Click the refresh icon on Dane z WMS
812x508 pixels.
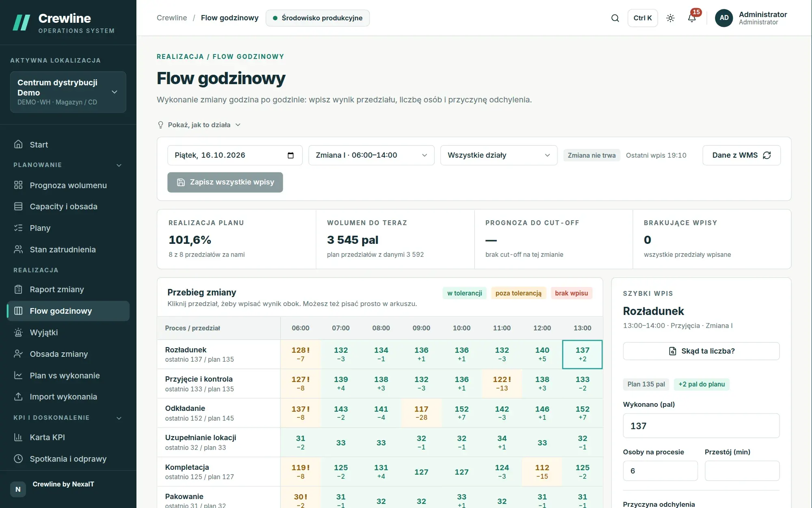tap(767, 155)
